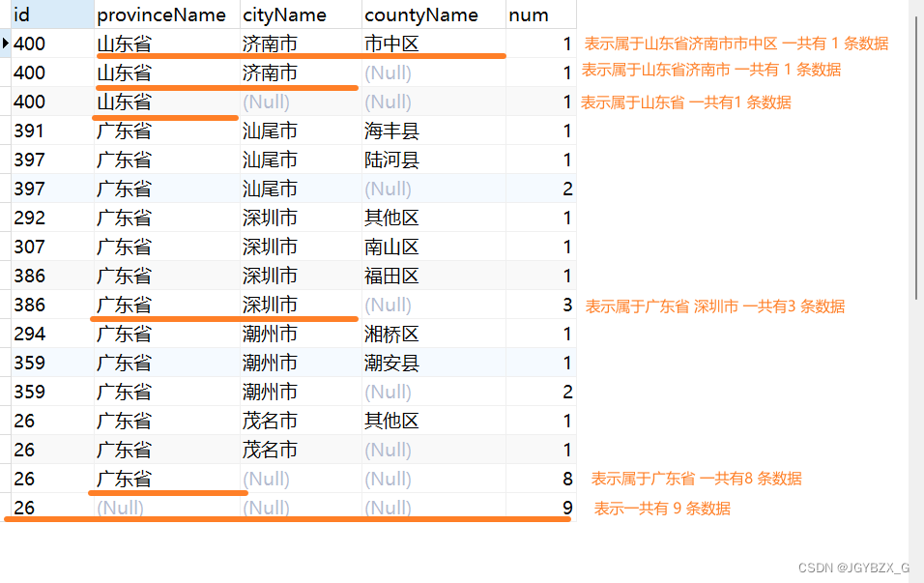Select the id cell 292
924x583 pixels.
[52, 218]
